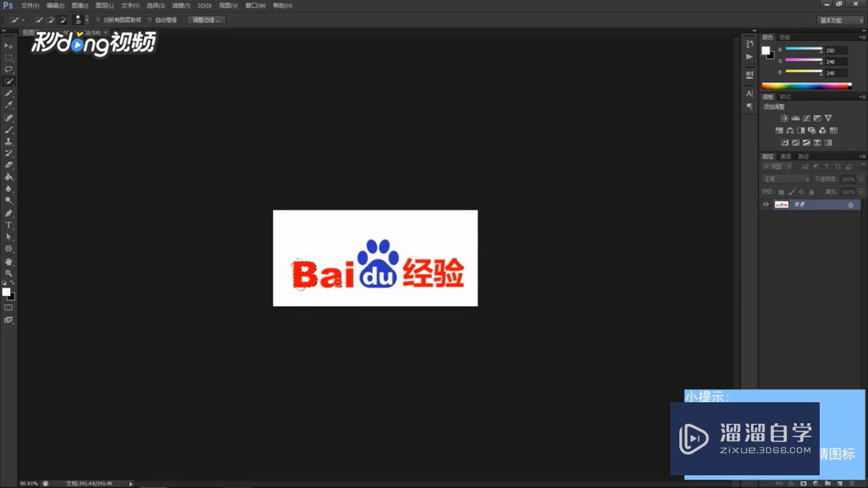The image size is (868, 488).
Task: Open the tool preset picker arrow
Action: [24, 20]
